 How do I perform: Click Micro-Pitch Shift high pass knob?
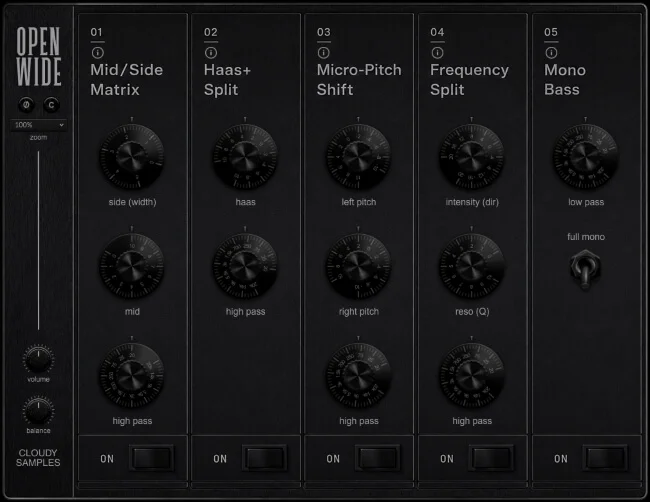point(358,376)
